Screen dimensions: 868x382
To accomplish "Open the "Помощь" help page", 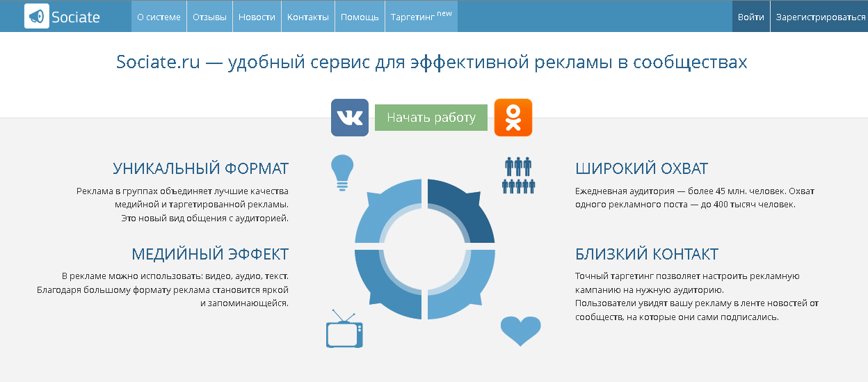I will (x=360, y=17).
